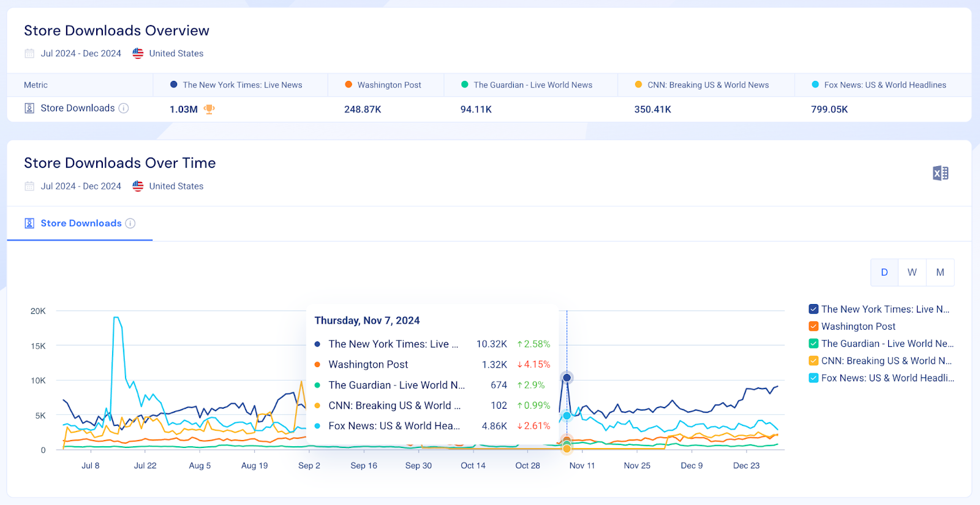Click the New York Times color dot in the table header
Screen dimensions: 980x505
click(x=174, y=85)
